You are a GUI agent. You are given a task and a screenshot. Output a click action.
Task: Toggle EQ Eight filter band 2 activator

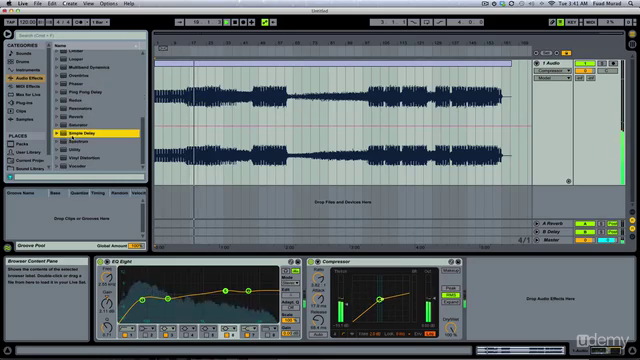(145, 335)
